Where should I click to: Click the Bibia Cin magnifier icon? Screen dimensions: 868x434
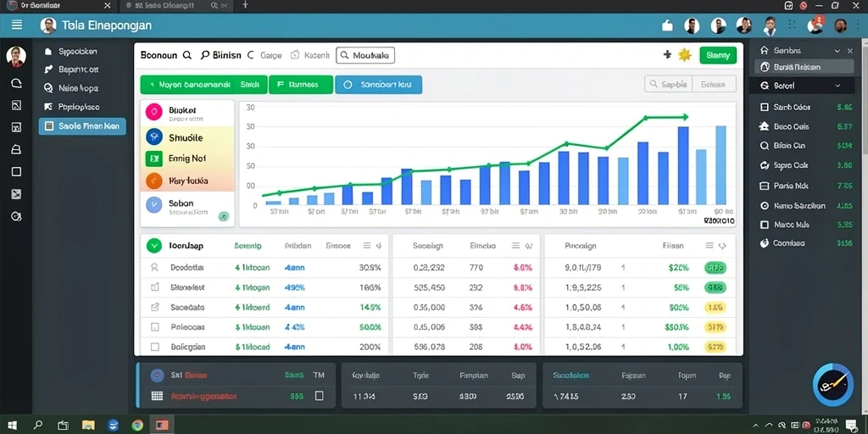765,146
